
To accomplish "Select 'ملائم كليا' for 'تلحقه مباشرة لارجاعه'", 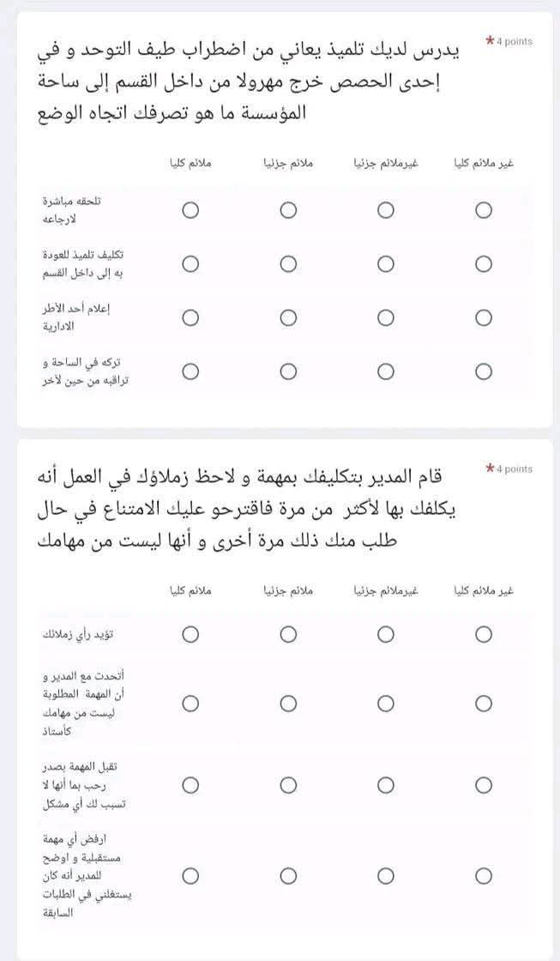I will click(x=190, y=210).
